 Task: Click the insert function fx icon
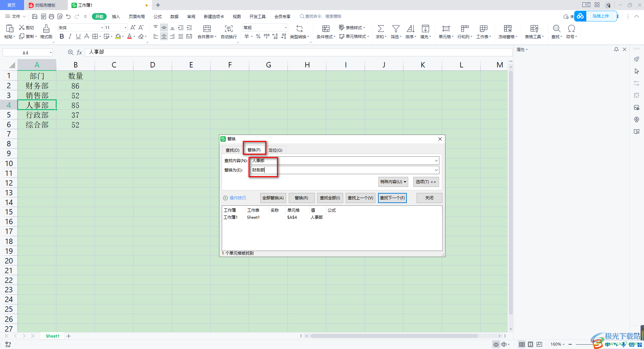79,52
